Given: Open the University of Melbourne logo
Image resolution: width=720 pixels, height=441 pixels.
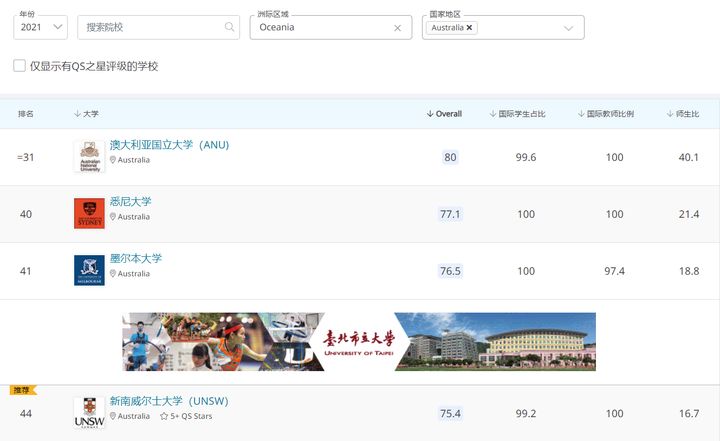Looking at the screenshot, I should (90, 270).
